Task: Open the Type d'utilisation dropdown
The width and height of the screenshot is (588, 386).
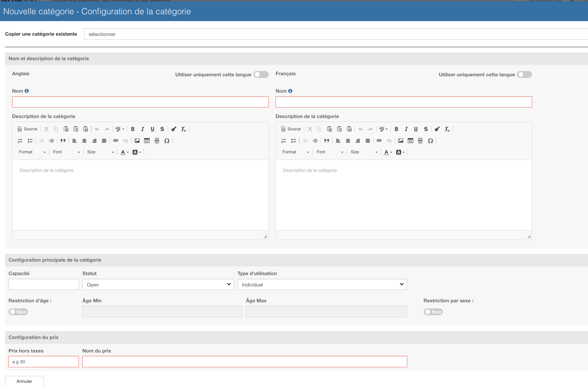Action: pyautogui.click(x=322, y=284)
